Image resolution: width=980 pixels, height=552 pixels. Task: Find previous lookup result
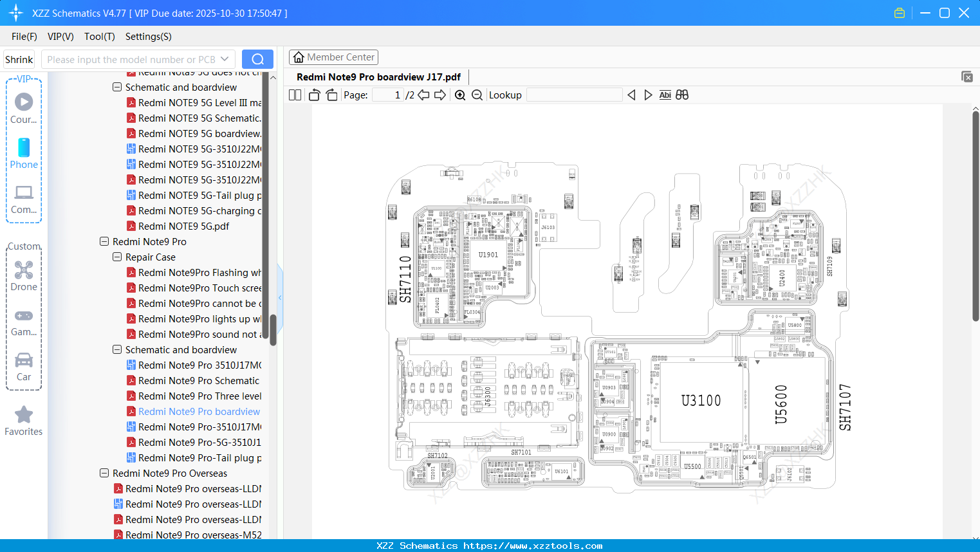point(631,95)
